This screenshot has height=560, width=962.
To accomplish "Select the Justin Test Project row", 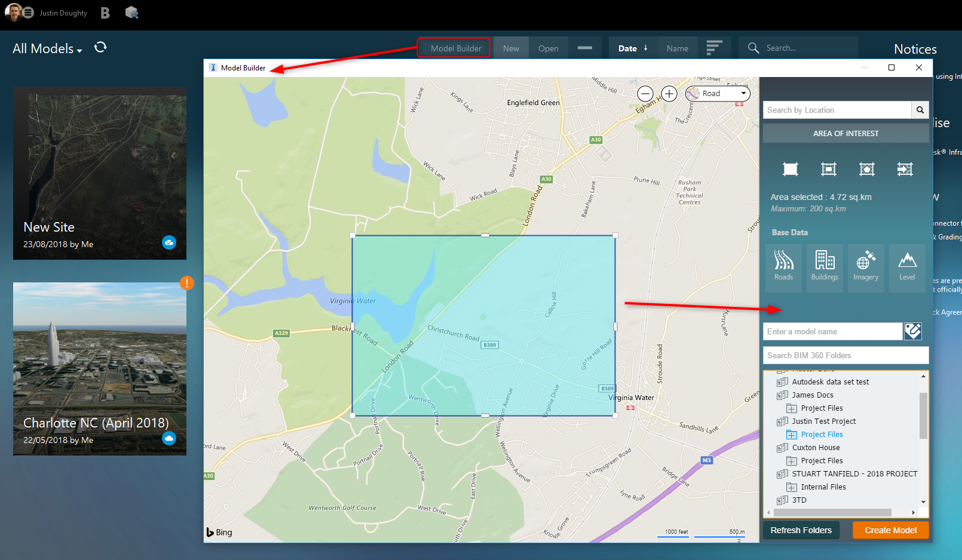I will click(824, 421).
